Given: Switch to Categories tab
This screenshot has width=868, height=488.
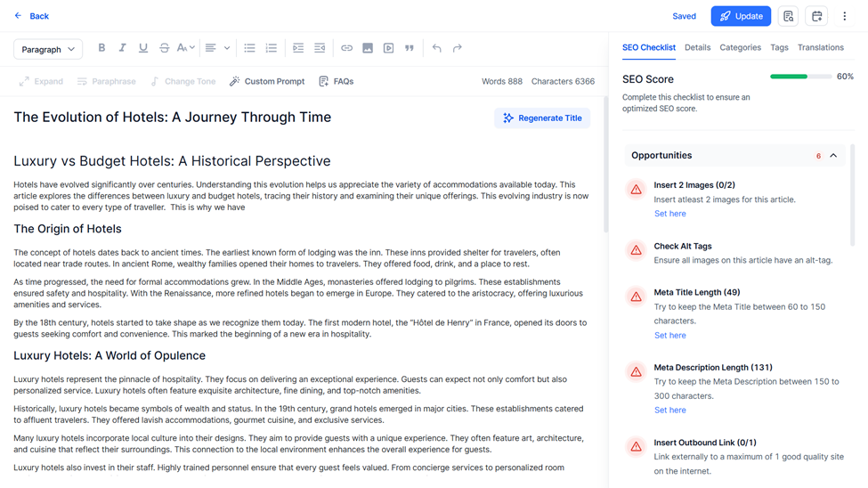Looking at the screenshot, I should (740, 47).
